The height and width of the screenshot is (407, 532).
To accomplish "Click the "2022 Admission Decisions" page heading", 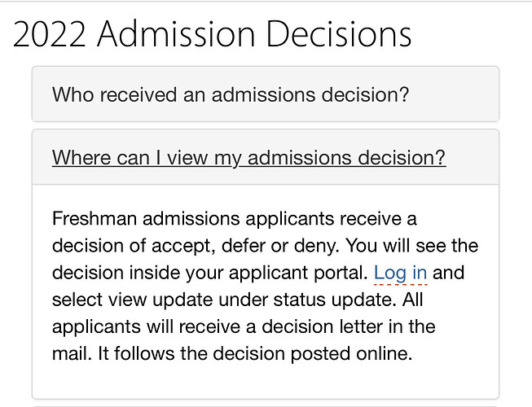I will tap(213, 34).
